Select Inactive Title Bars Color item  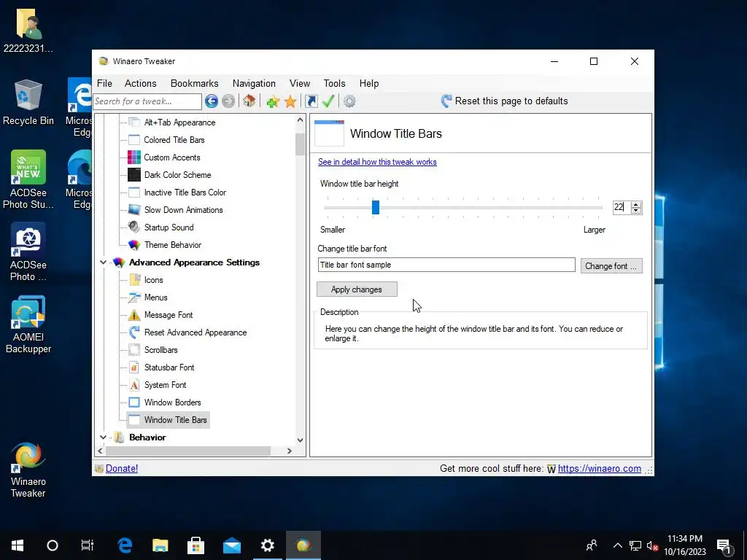pyautogui.click(x=185, y=192)
